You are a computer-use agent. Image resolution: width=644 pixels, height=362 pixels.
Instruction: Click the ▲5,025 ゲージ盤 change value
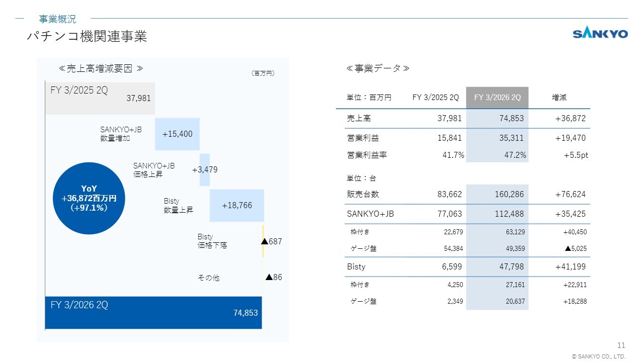click(576, 248)
